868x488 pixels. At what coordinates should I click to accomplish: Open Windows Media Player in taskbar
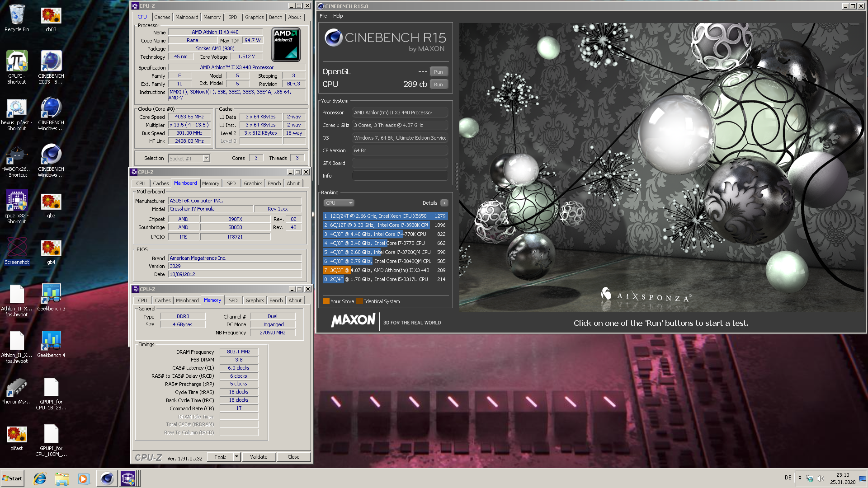(x=84, y=479)
